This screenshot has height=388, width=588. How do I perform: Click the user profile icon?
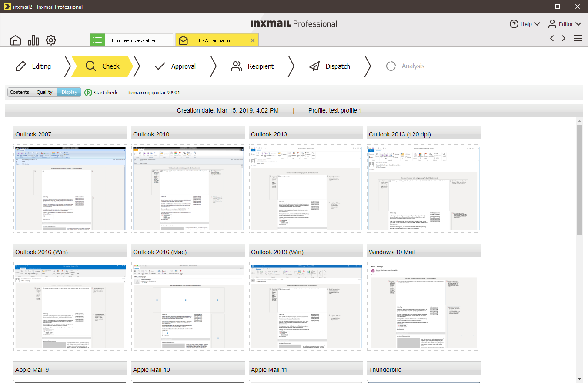(552, 24)
